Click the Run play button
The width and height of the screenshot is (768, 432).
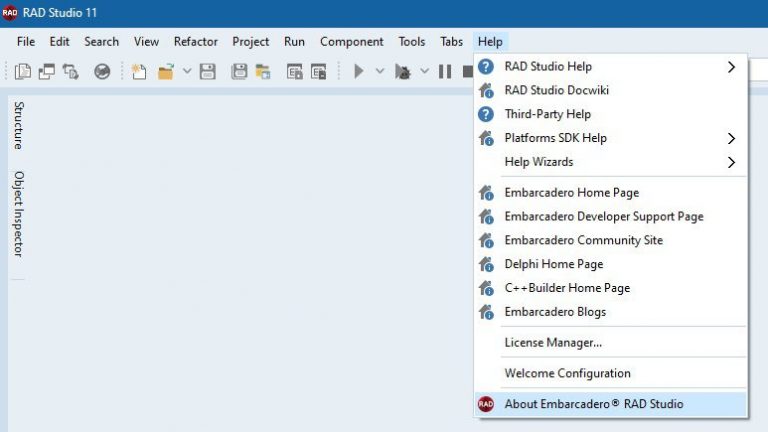(359, 72)
